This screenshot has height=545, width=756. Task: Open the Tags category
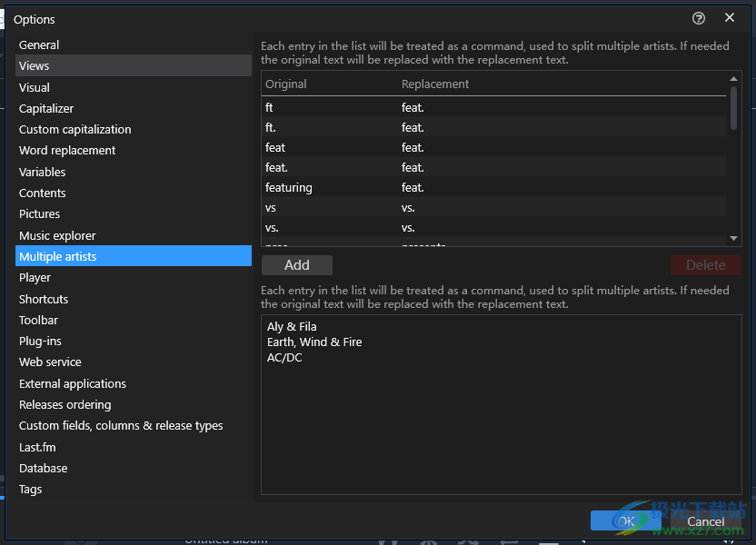31,490
